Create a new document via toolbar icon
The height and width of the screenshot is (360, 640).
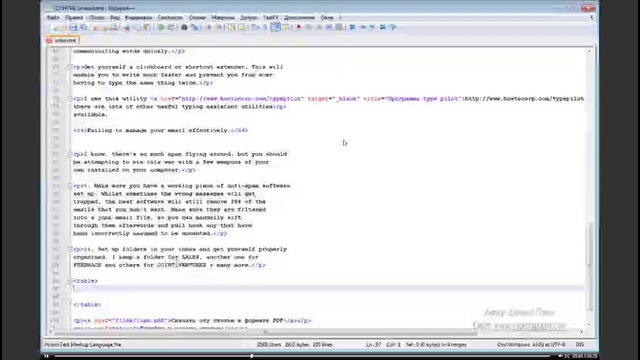tap(54, 27)
